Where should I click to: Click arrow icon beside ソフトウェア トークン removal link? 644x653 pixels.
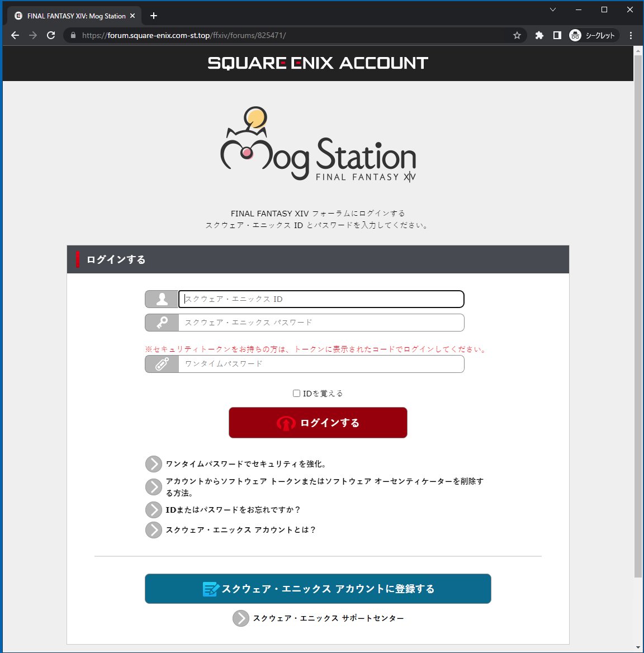pyautogui.click(x=154, y=487)
